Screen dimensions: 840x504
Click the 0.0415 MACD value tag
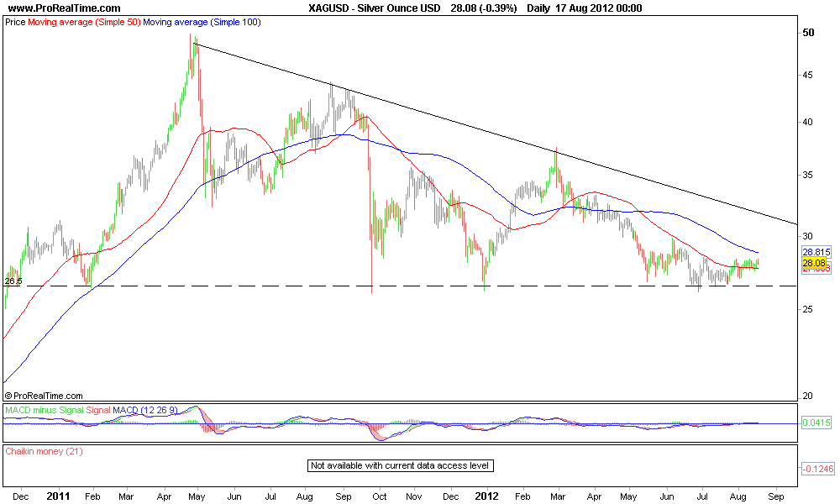tap(816, 423)
